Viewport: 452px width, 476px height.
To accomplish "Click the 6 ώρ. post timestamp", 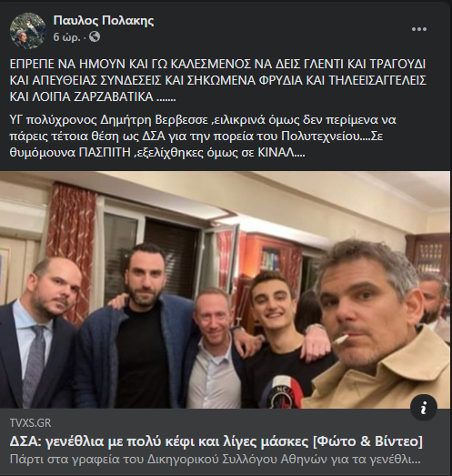I will (x=66, y=37).
